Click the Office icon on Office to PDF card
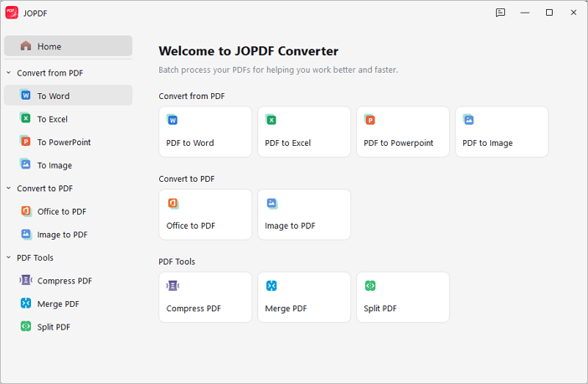Image resolution: width=588 pixels, height=384 pixels. coord(173,203)
